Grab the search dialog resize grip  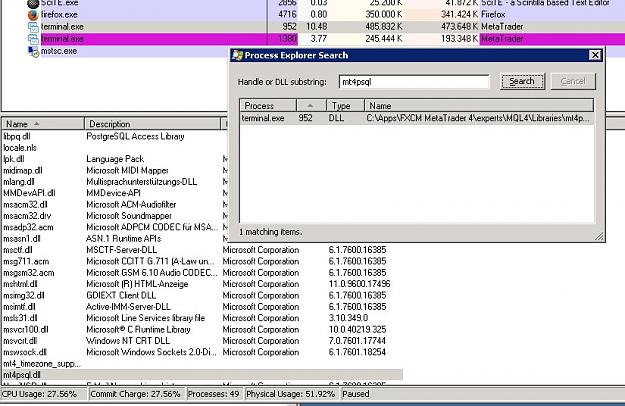coord(599,236)
